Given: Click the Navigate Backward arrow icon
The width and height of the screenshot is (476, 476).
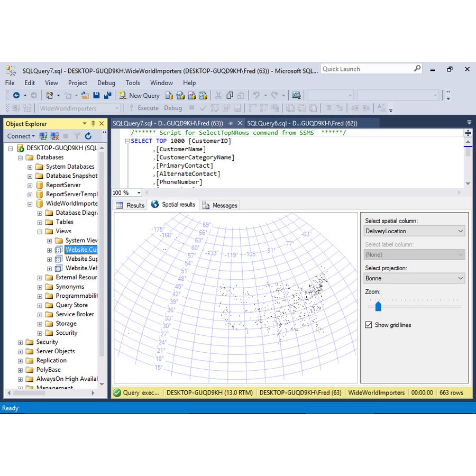Looking at the screenshot, I should coord(16,96).
